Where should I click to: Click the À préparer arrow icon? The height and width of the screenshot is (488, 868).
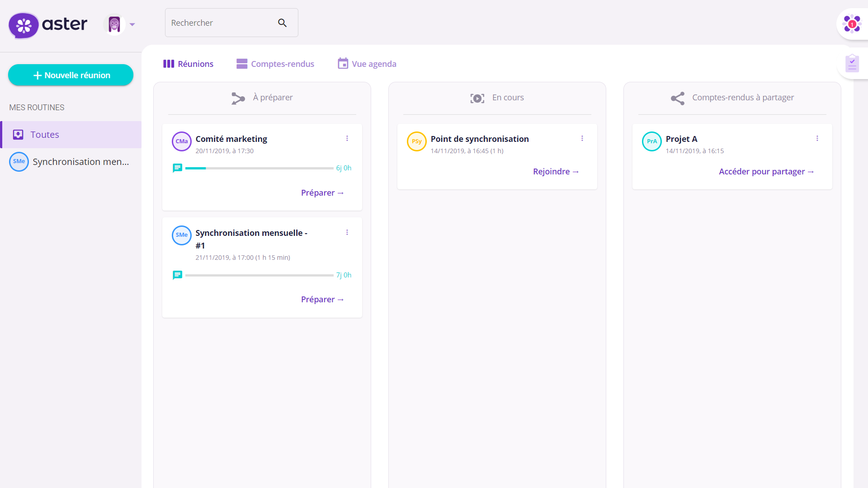(x=237, y=98)
